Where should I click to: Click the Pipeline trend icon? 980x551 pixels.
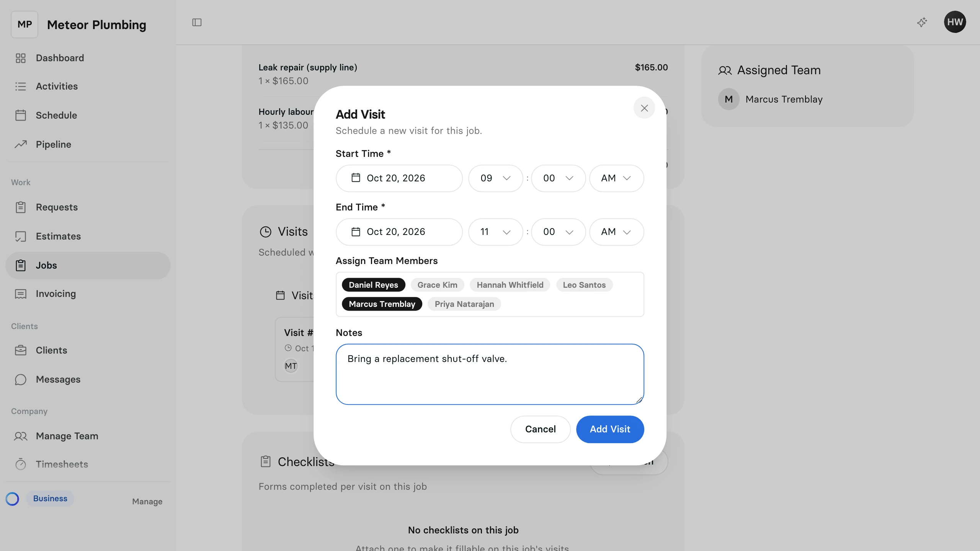coord(20,144)
